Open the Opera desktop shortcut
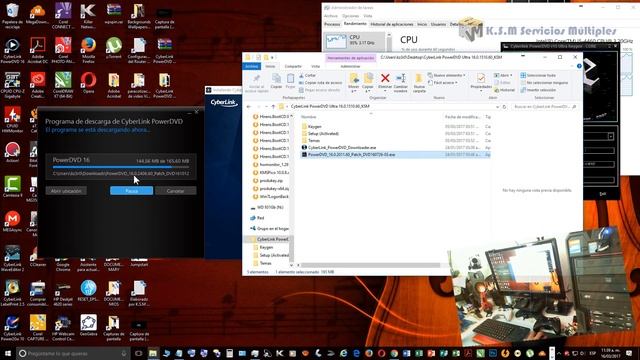Image resolution: width=640 pixels, height=360 pixels. [88, 83]
